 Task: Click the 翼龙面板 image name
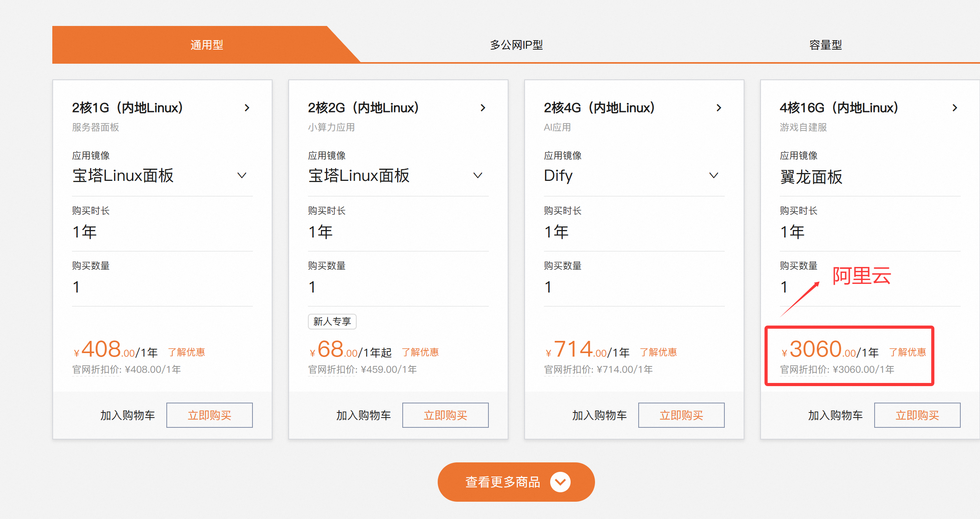(811, 177)
